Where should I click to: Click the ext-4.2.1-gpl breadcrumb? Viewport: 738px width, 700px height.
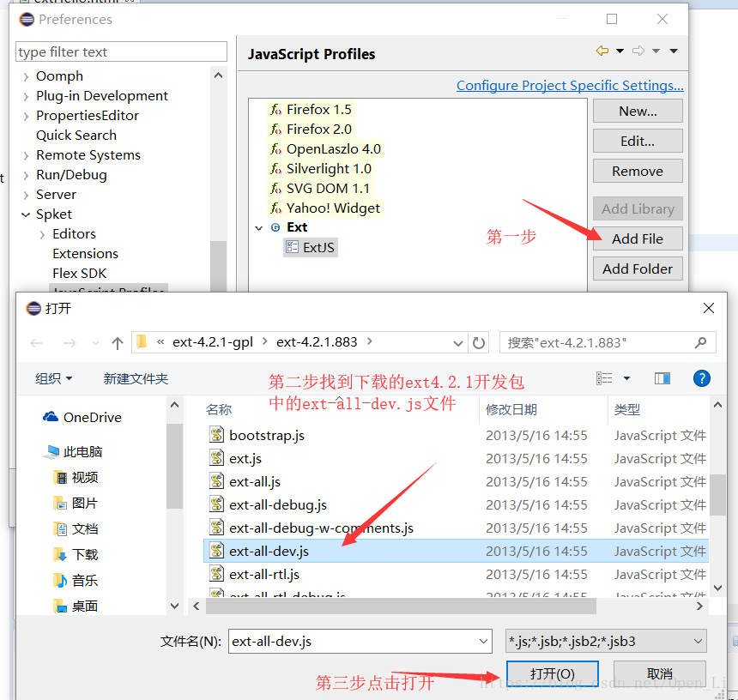(x=213, y=342)
